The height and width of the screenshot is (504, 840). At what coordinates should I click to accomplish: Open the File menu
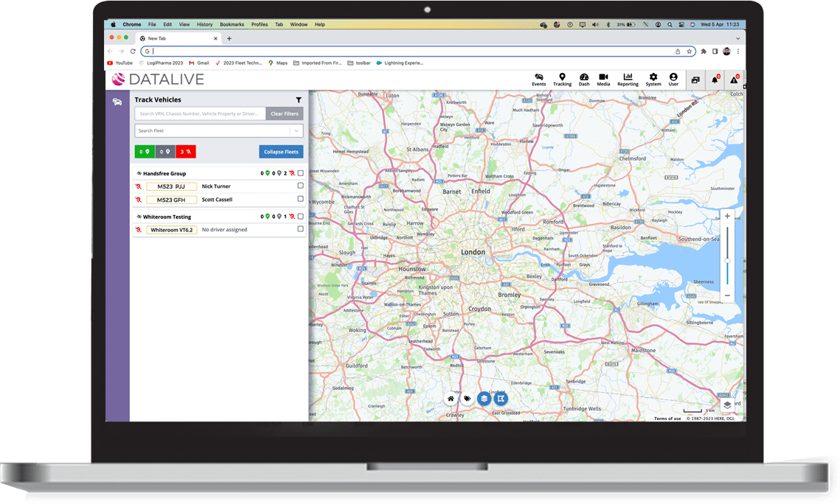[x=152, y=24]
